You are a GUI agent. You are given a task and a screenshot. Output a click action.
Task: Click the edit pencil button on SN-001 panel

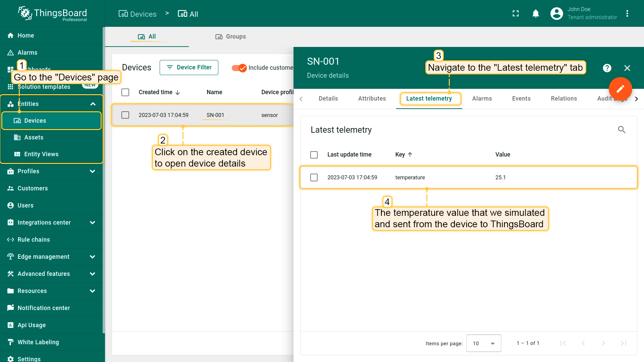(620, 89)
